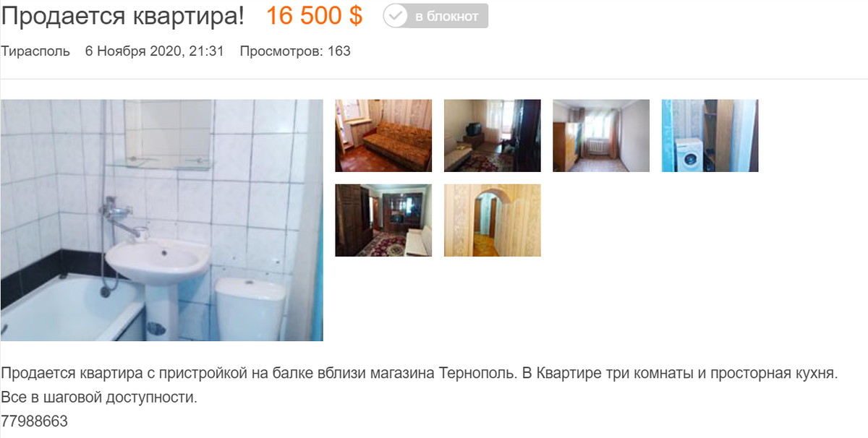Image resolution: width=868 pixels, height=438 pixels.
Task: Select the room with red carpet thumbnail
Action: pyautogui.click(x=383, y=220)
